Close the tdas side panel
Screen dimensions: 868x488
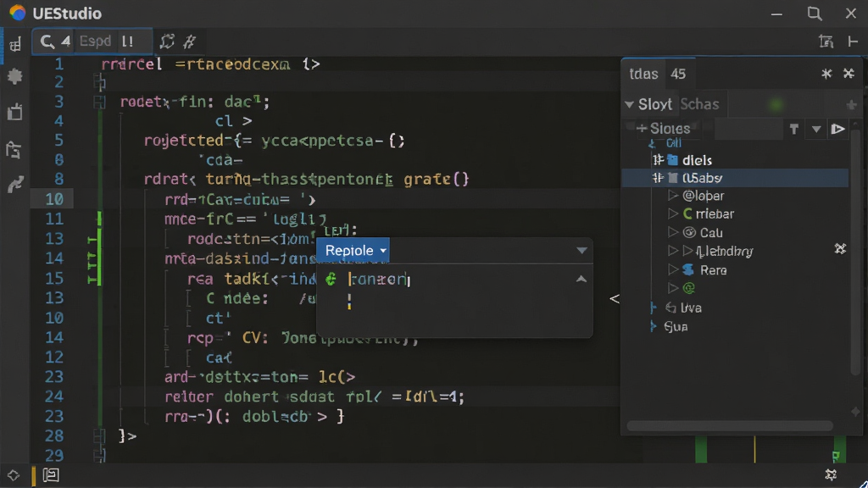point(849,74)
